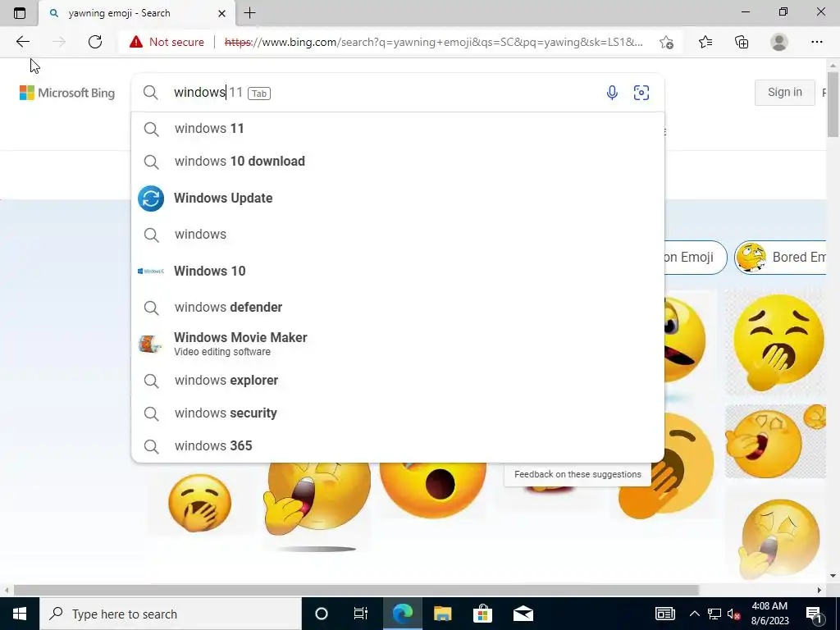Open Windows Start menu
Screen dimensions: 840x630
click(x=20, y=614)
